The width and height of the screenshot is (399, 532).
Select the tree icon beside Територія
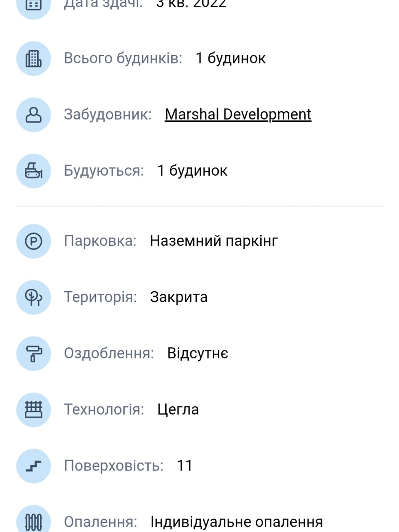click(33, 297)
